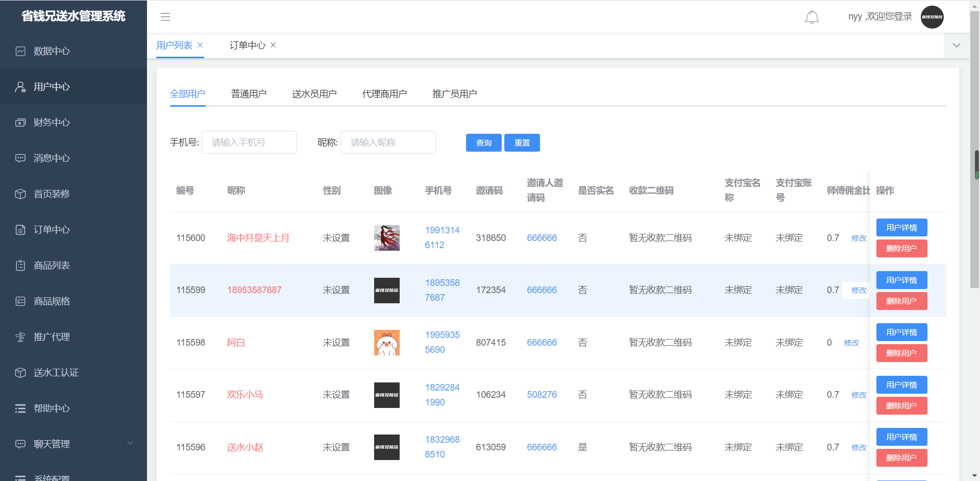Click the user avatar in header

[x=932, y=17]
